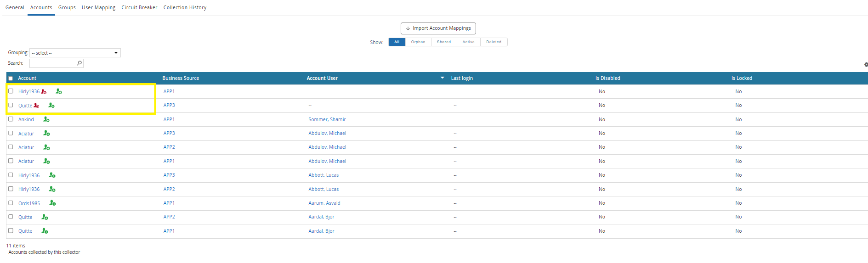Check the box for the Ankind account
Screen dimensions: 868x263
click(x=11, y=119)
